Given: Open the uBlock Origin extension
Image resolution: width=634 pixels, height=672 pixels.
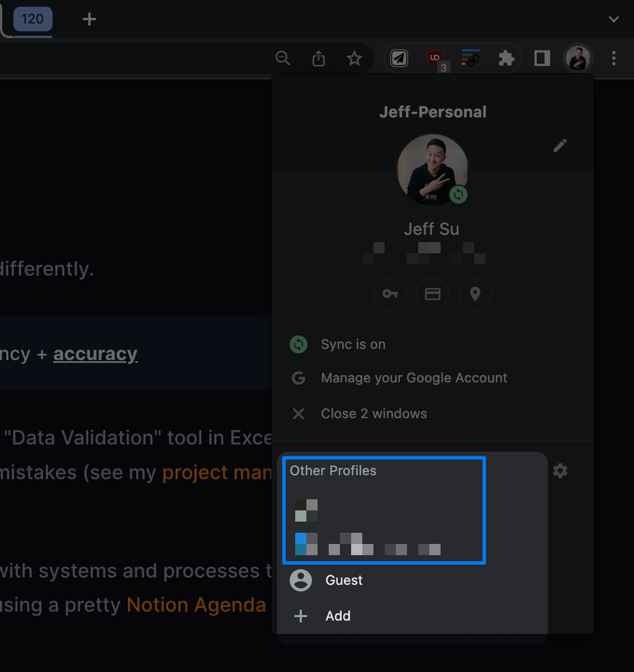Looking at the screenshot, I should tap(435, 58).
